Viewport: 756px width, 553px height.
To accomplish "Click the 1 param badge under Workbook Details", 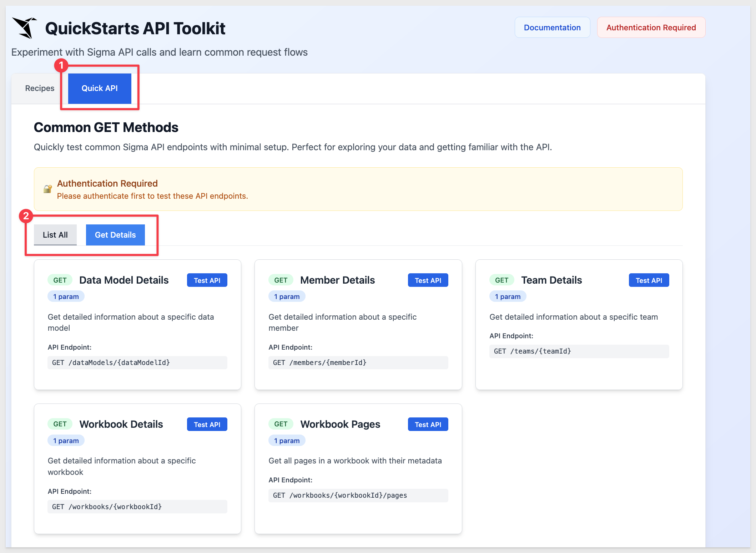I will click(66, 441).
